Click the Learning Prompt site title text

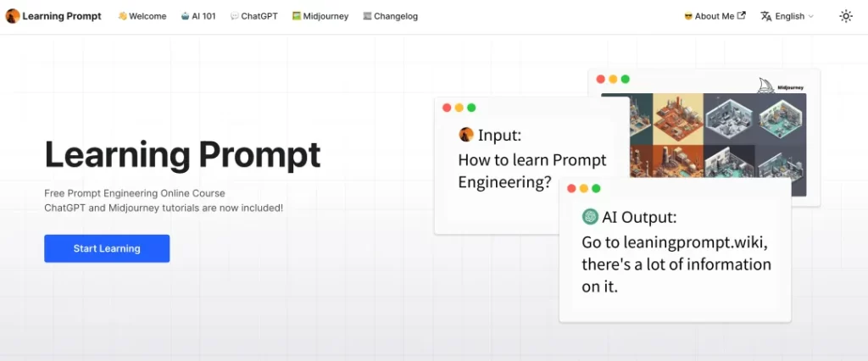coord(62,16)
